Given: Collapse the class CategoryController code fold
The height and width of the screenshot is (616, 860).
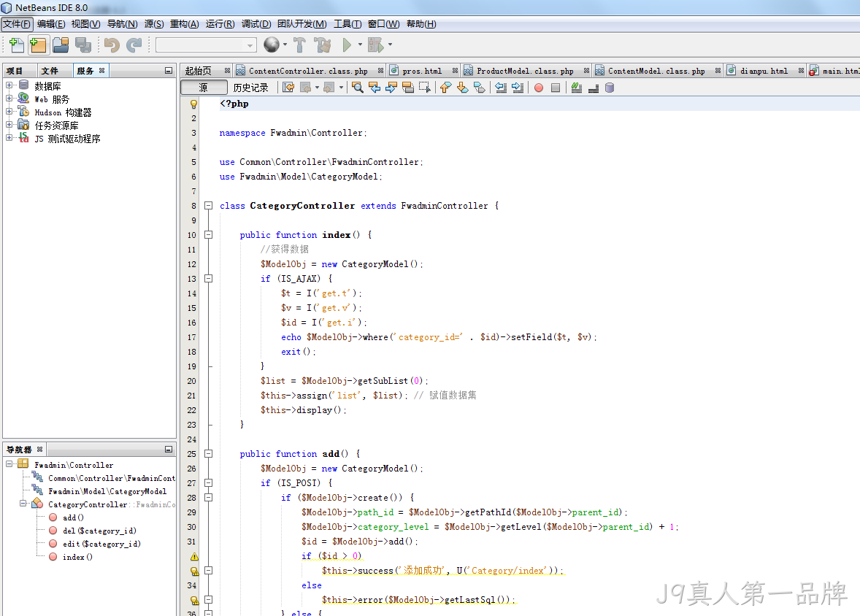Looking at the screenshot, I should click(x=208, y=206).
